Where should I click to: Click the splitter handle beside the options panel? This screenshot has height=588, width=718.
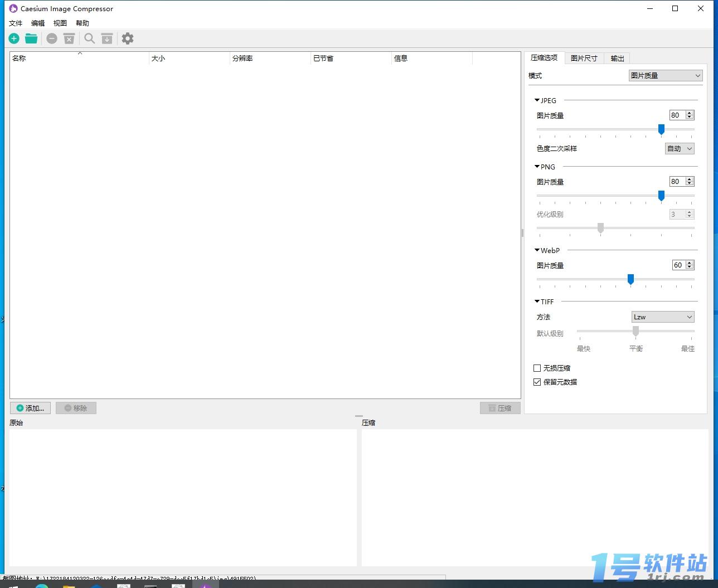click(522, 232)
